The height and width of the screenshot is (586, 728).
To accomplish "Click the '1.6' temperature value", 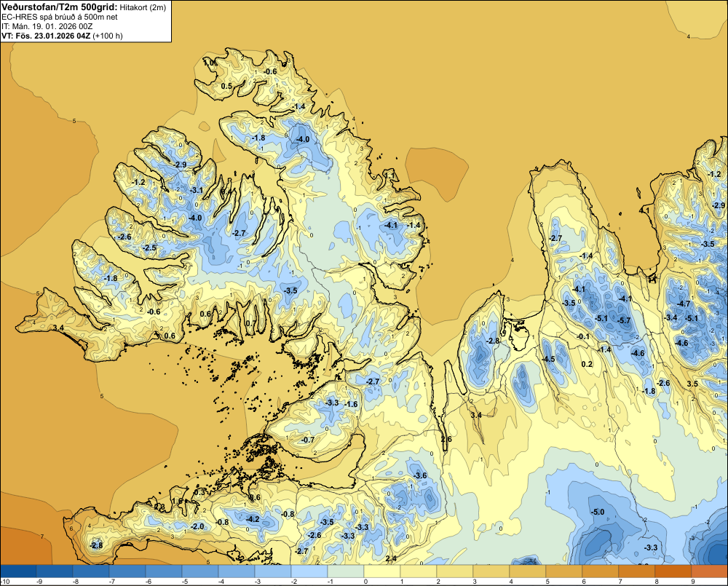I will pyautogui.click(x=178, y=502).
